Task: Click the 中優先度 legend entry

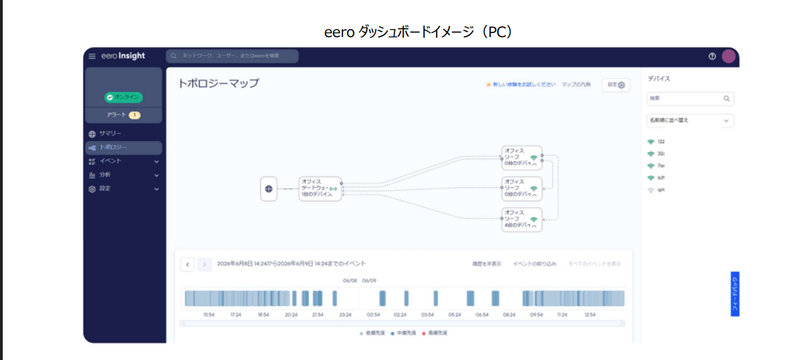Action: (404, 333)
